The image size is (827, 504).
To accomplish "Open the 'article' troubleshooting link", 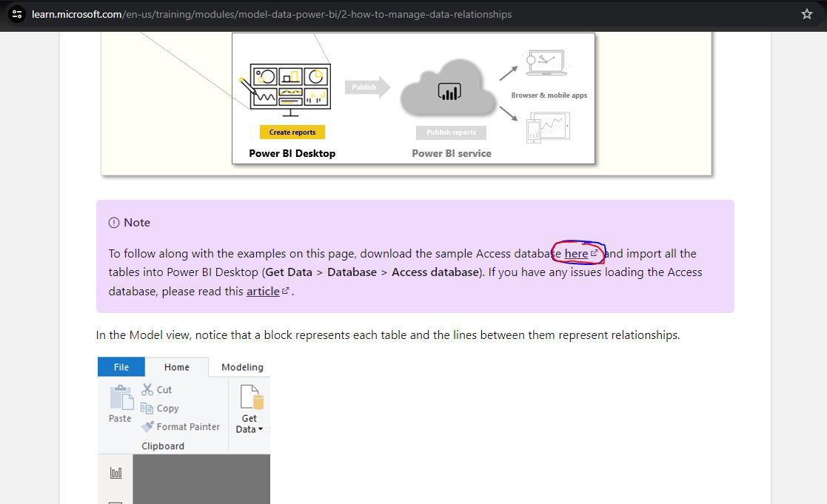I will [x=263, y=291].
